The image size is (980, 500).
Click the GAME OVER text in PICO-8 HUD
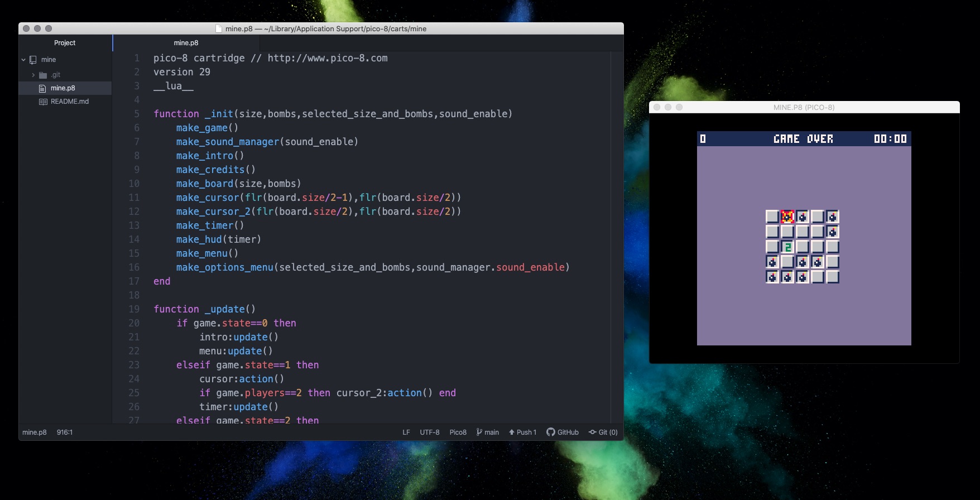803,139
